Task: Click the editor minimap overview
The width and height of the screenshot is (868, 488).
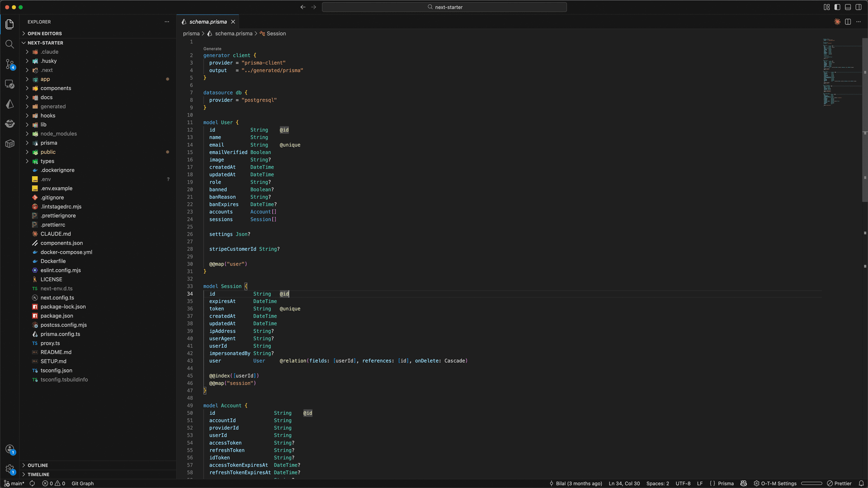Action: click(842, 72)
